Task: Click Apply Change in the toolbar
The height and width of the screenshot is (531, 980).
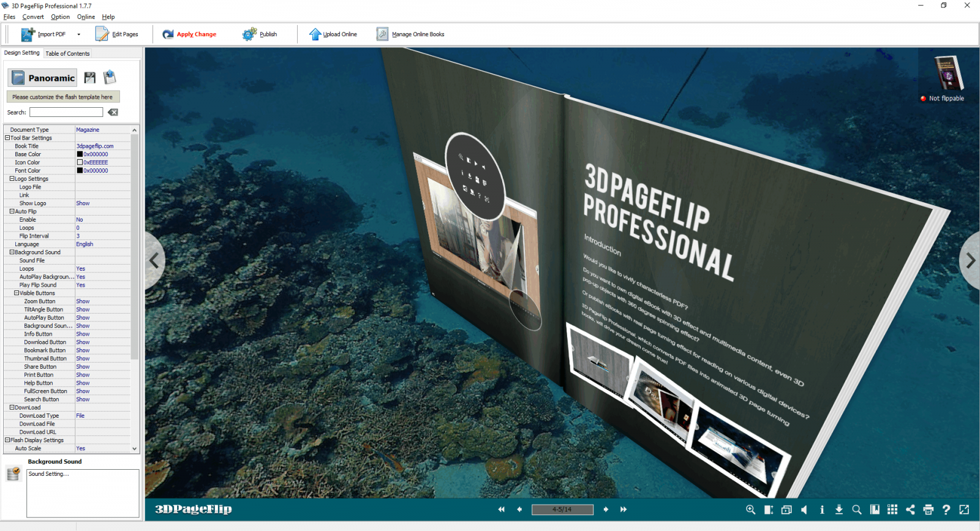Action: pyautogui.click(x=189, y=34)
